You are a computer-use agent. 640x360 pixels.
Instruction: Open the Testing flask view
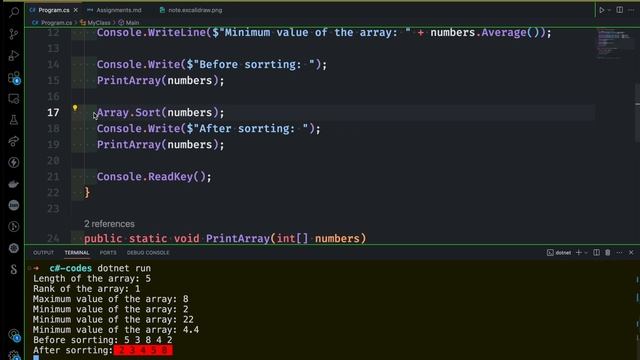[x=13, y=120]
